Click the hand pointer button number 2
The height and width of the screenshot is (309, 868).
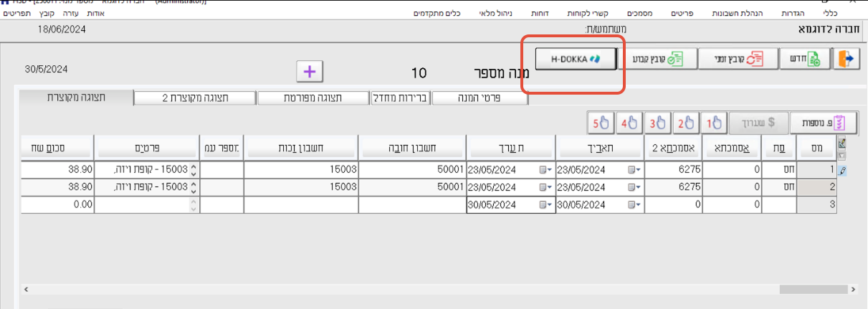point(685,123)
